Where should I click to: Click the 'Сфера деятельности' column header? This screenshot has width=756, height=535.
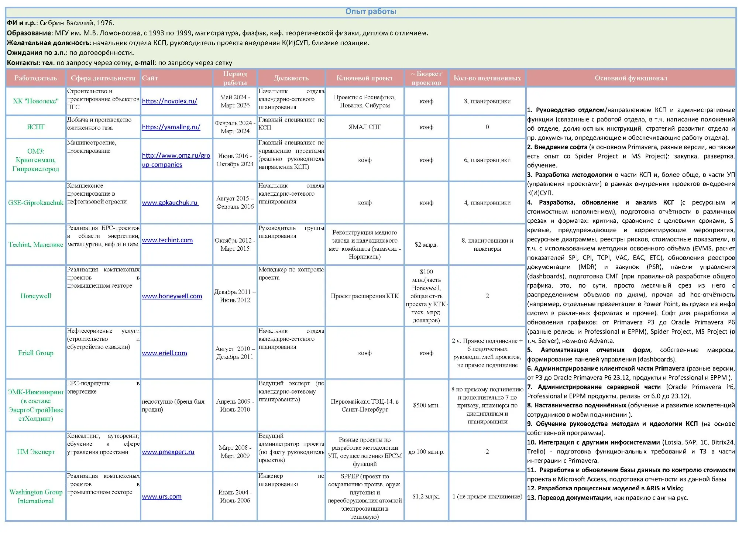[x=103, y=78]
